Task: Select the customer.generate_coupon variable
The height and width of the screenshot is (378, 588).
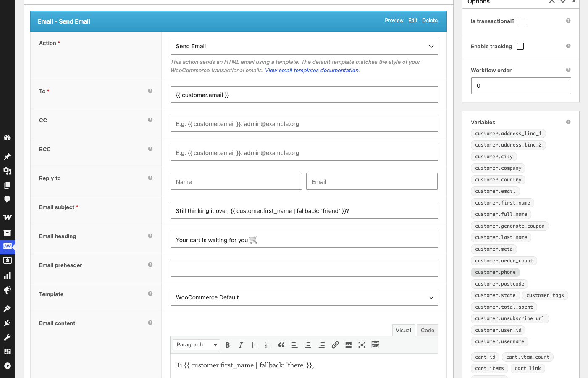Action: (x=510, y=226)
